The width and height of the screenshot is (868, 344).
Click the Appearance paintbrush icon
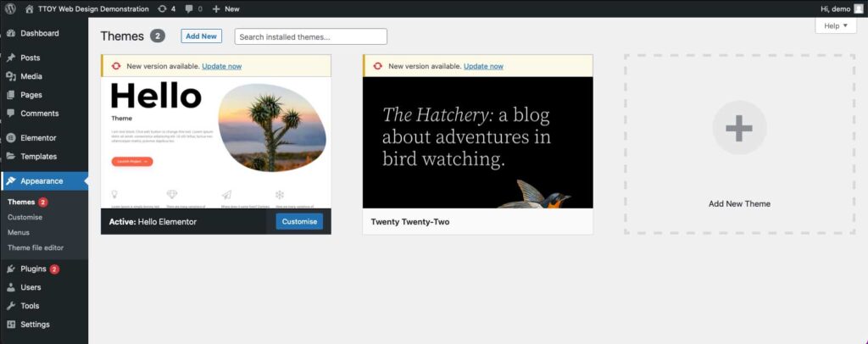[10, 180]
